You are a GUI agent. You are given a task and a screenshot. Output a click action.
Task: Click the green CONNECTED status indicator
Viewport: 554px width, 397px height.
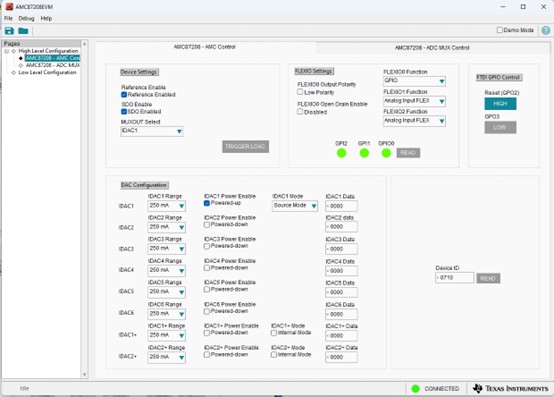point(416,389)
